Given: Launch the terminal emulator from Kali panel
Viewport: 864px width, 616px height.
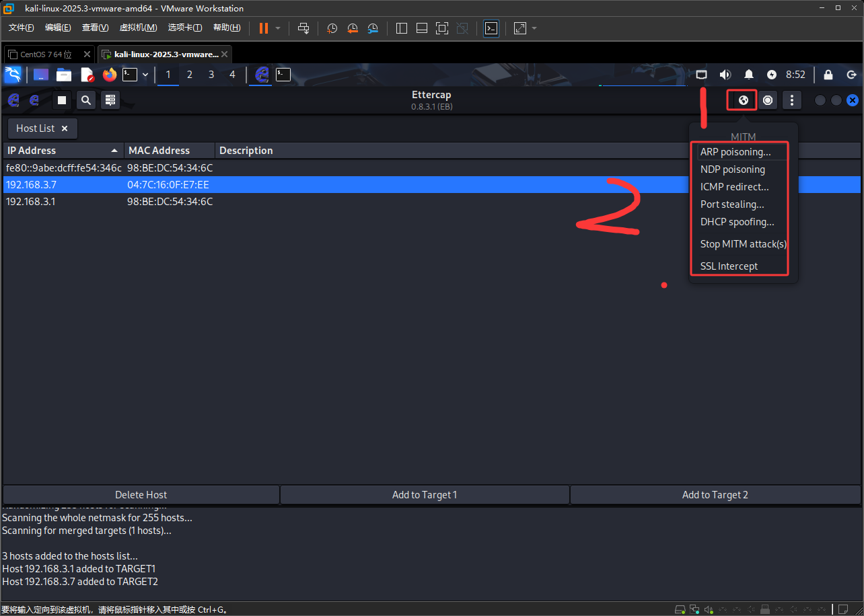Looking at the screenshot, I should point(130,75).
